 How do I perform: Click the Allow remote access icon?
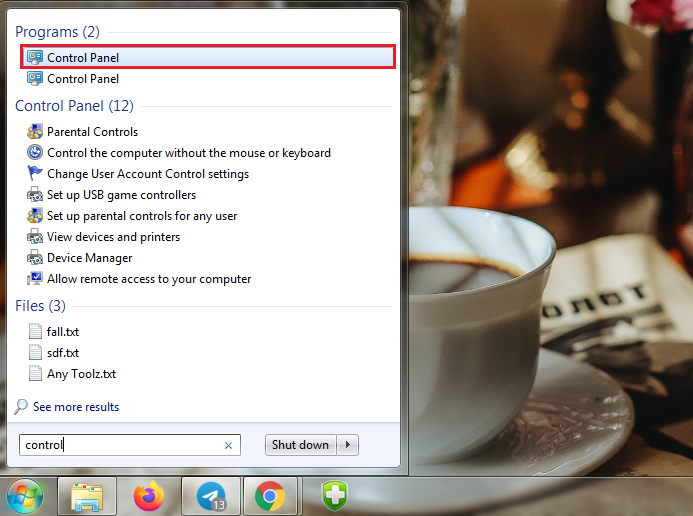click(x=35, y=279)
